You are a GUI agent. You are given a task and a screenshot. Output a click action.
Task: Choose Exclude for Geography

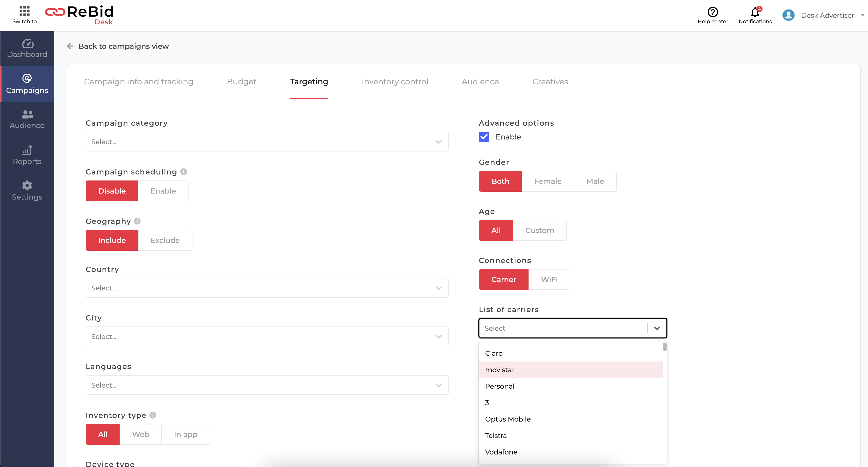pos(165,240)
